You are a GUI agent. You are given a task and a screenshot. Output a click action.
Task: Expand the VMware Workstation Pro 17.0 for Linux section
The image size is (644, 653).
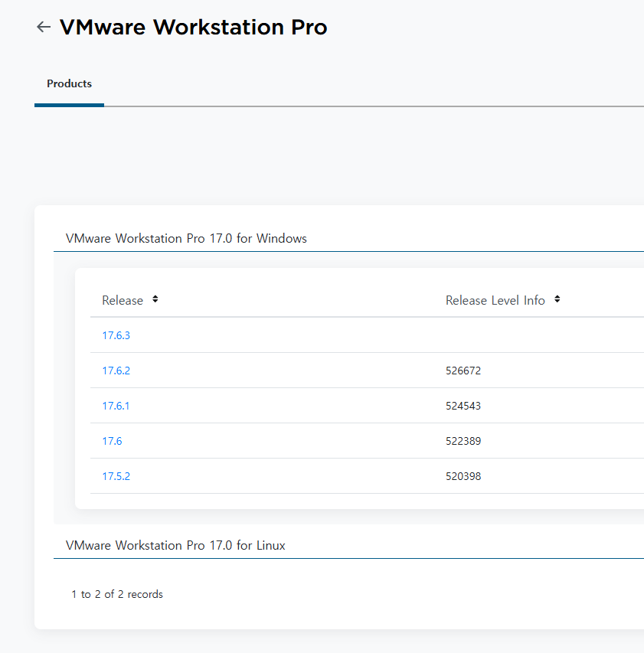175,545
